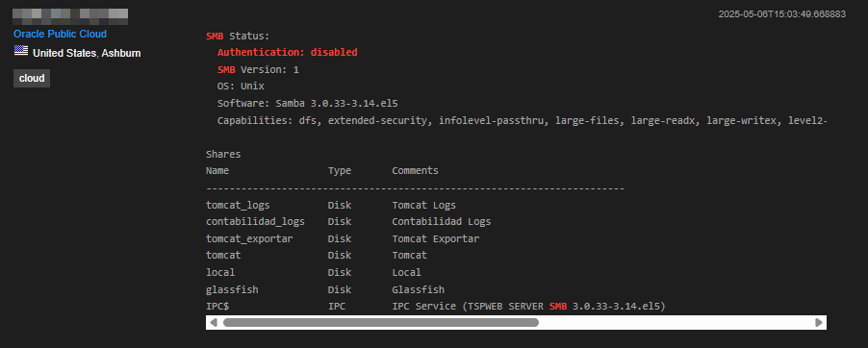Screen dimensions: 868x348
Task: Click the 'Type' column header
Action: click(340, 170)
